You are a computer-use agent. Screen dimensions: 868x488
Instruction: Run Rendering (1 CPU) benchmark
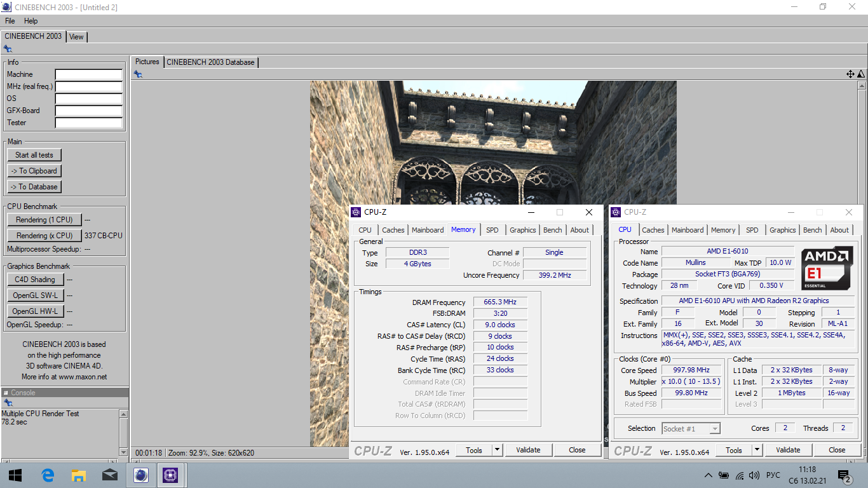[x=44, y=220]
